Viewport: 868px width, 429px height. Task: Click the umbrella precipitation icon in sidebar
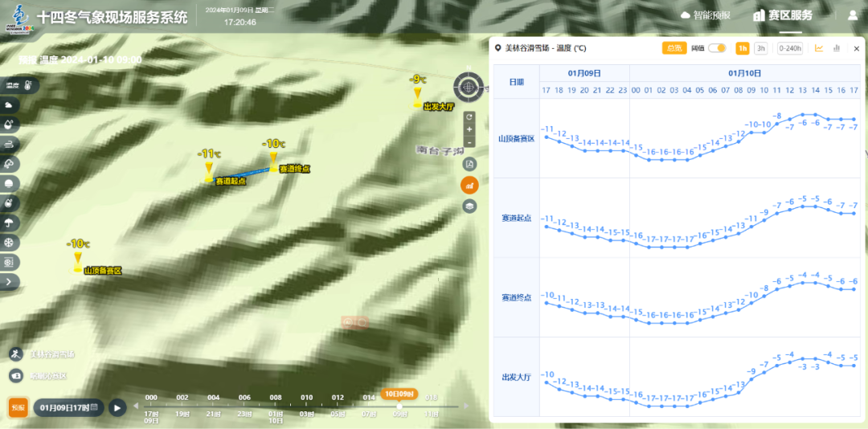[10, 223]
